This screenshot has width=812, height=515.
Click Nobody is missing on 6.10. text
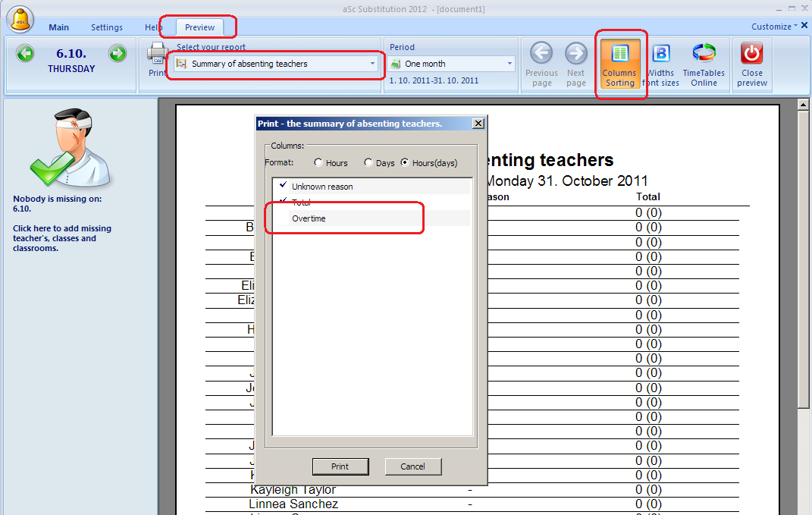tap(57, 203)
